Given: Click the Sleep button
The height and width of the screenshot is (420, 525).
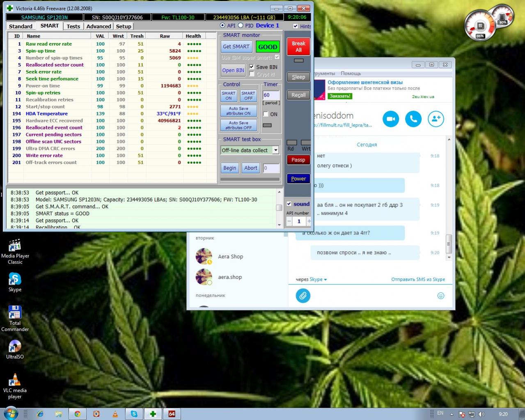Looking at the screenshot, I should 298,77.
